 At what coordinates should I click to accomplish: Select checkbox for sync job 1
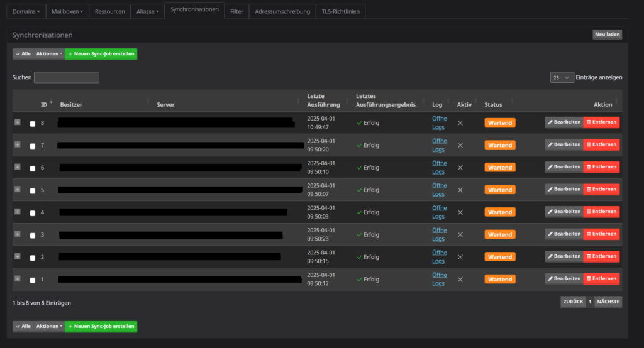(x=33, y=280)
